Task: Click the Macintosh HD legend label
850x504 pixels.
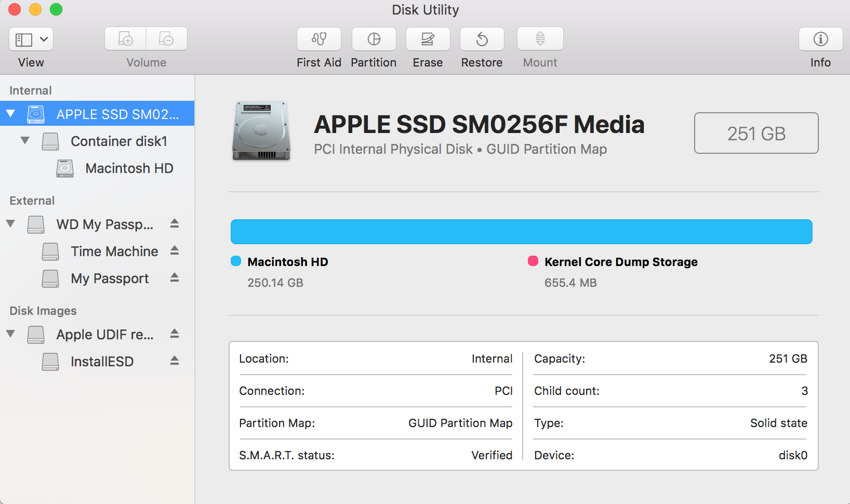Action: 288,262
